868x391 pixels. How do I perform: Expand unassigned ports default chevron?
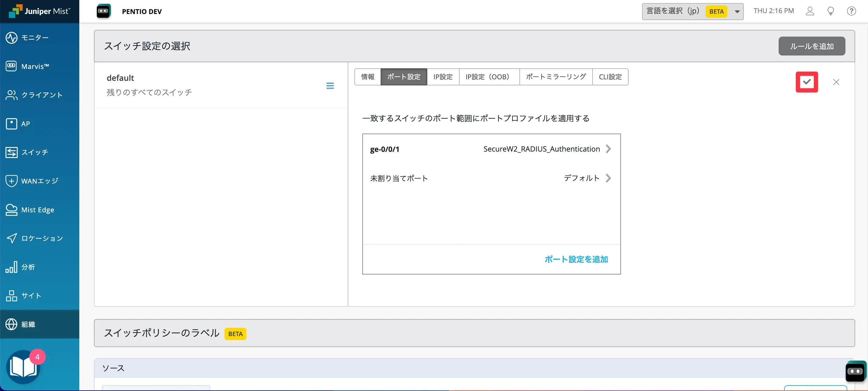(x=608, y=178)
